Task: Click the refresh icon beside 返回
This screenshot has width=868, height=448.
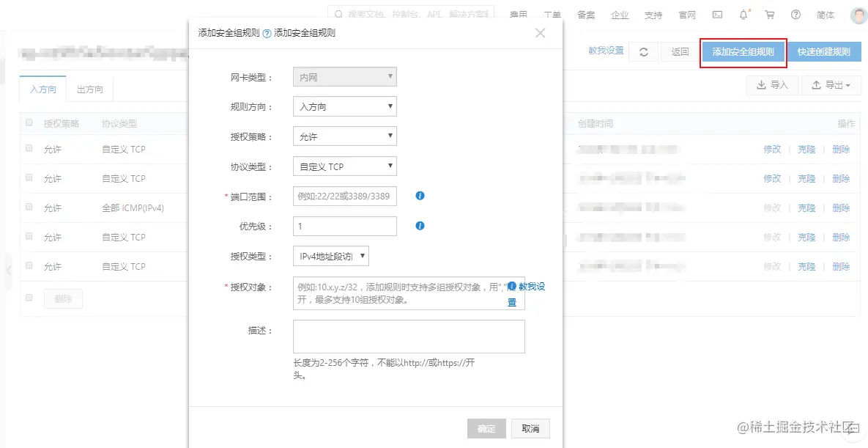Action: click(643, 51)
